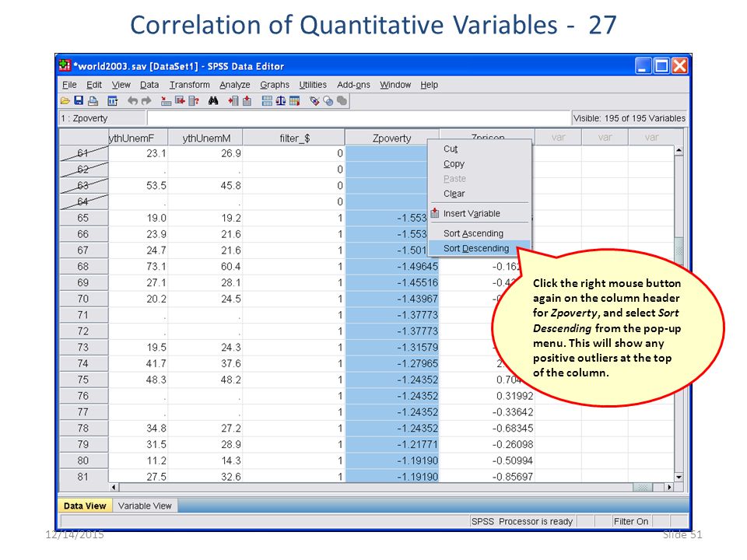The height and width of the screenshot is (560, 747).
Task: Switch to the Variable View tab
Action: point(145,506)
